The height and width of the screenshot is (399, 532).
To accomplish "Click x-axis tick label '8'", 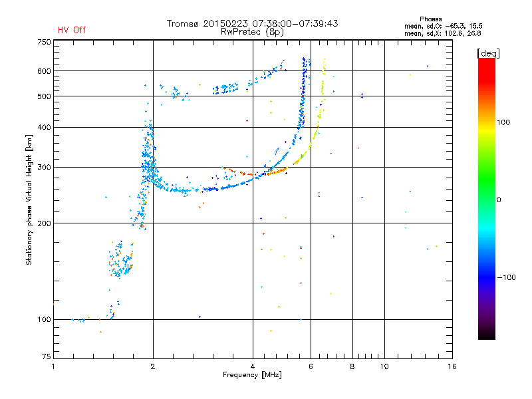I will (x=352, y=366).
